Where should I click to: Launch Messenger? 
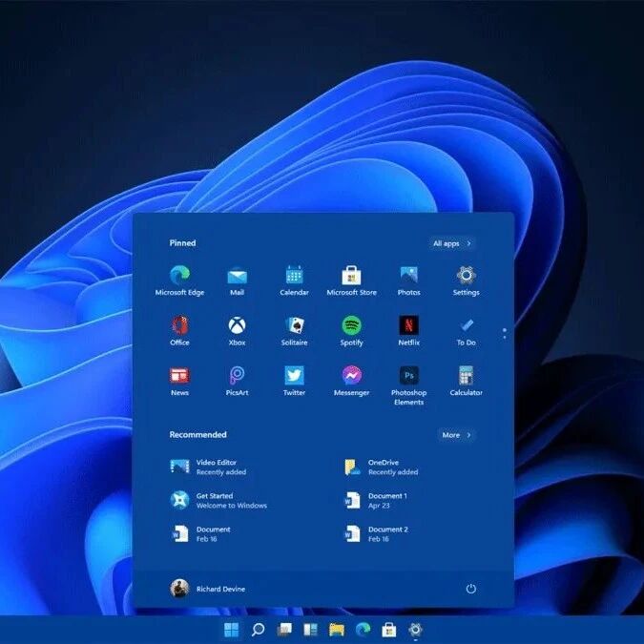[x=351, y=381]
